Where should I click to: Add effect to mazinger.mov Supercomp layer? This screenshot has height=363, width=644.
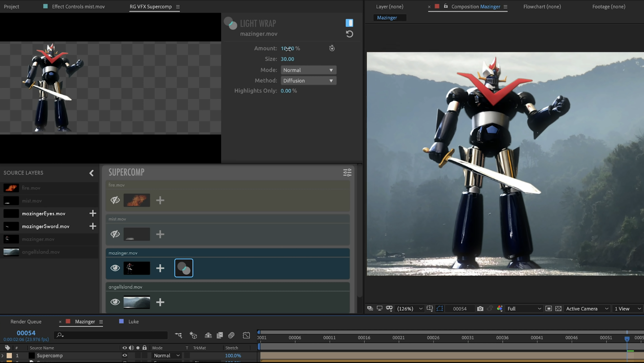coord(160,268)
